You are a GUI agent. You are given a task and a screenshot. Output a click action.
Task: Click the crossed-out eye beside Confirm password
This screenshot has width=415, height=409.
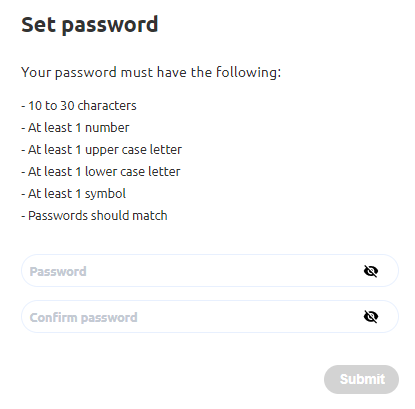click(x=371, y=317)
